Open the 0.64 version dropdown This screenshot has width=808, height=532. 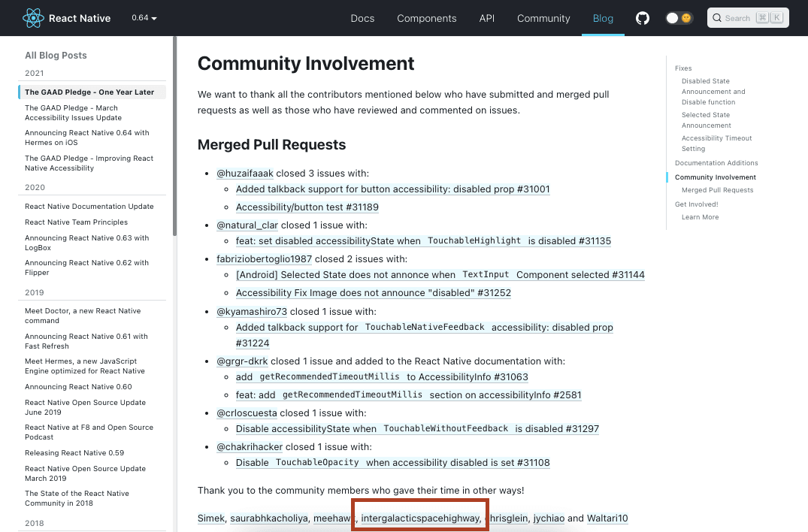pyautogui.click(x=144, y=18)
